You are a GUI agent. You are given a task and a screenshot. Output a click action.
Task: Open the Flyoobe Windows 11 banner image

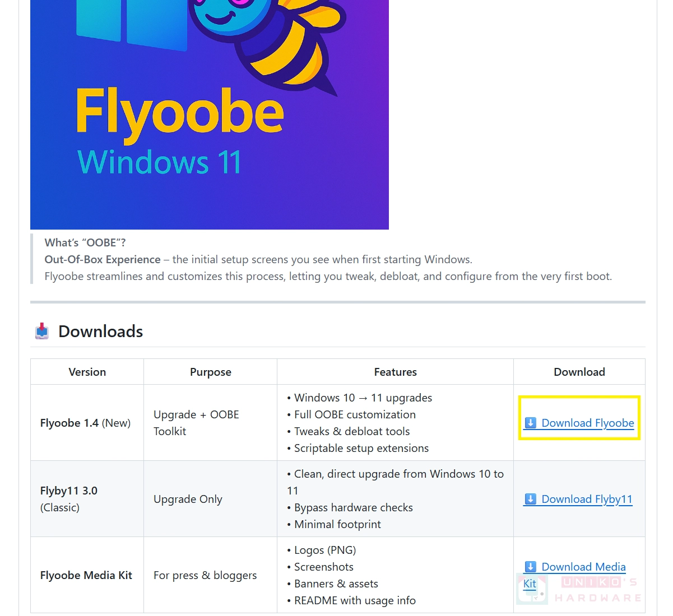[210, 115]
